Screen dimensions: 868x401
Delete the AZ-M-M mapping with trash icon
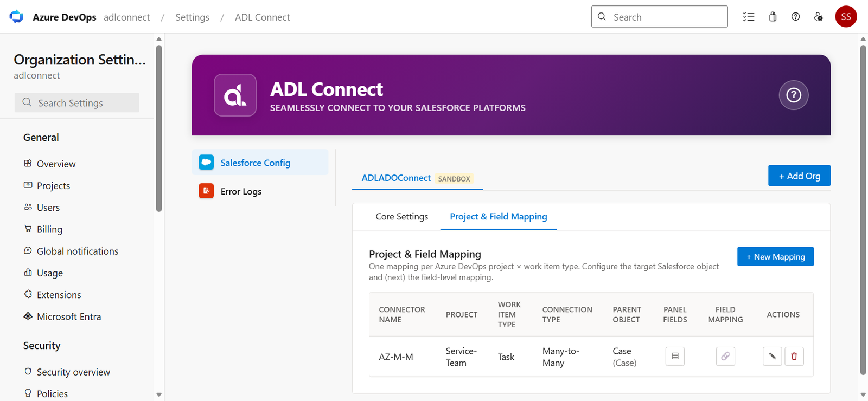[x=794, y=356]
